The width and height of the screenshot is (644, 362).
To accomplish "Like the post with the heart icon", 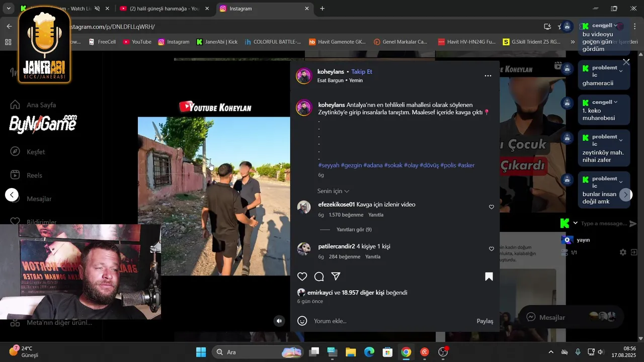I will (302, 277).
